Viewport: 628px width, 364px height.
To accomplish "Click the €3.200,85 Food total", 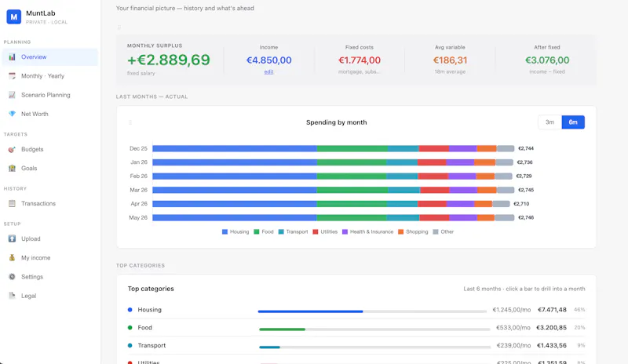I will tap(551, 328).
